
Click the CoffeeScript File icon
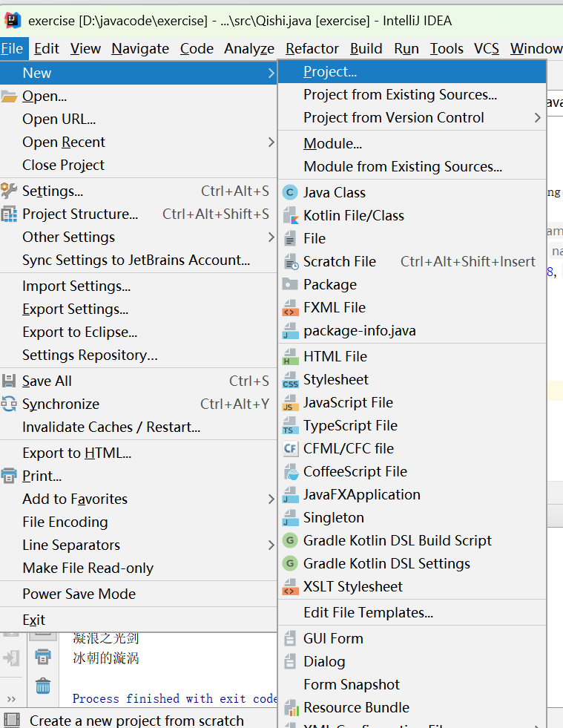coord(290,472)
